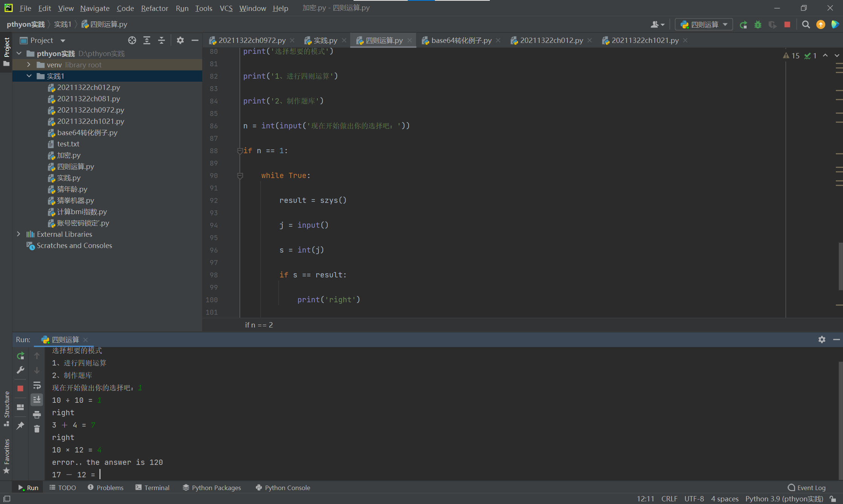This screenshot has width=843, height=504.
Task: Toggle scroll to end in console
Action: (37, 400)
